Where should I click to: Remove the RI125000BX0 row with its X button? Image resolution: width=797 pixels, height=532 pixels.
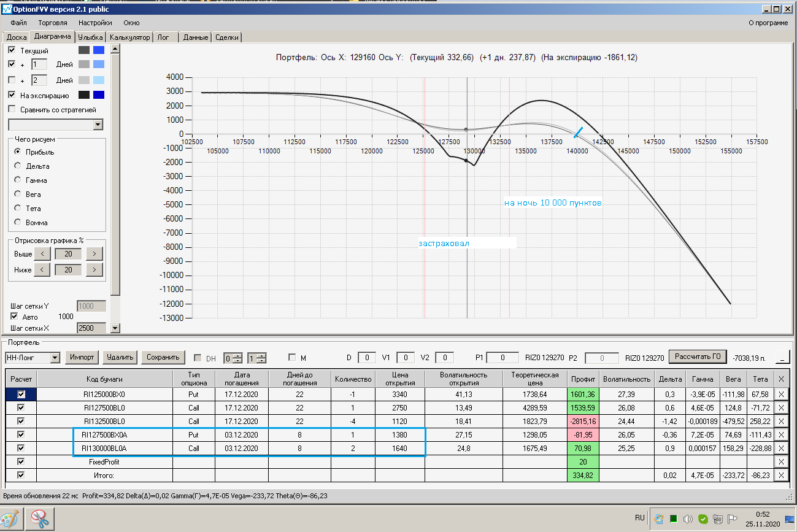[x=781, y=393]
